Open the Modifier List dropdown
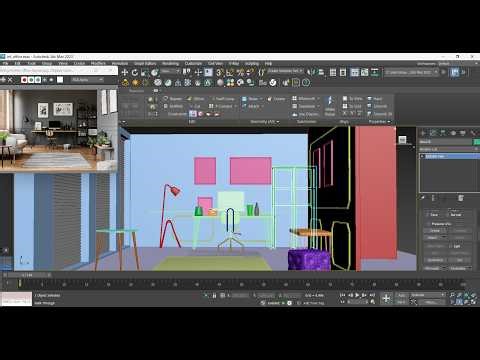Image resolution: width=480 pixels, height=360 pixels. [448, 149]
